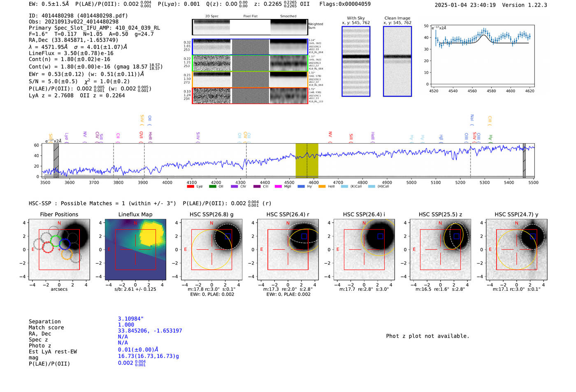Image resolution: width=576 pixels, height=392 pixels.
Task: Click the s/b: 2.61 +/- 0.125 caption
Action: pyautogui.click(x=135, y=289)
